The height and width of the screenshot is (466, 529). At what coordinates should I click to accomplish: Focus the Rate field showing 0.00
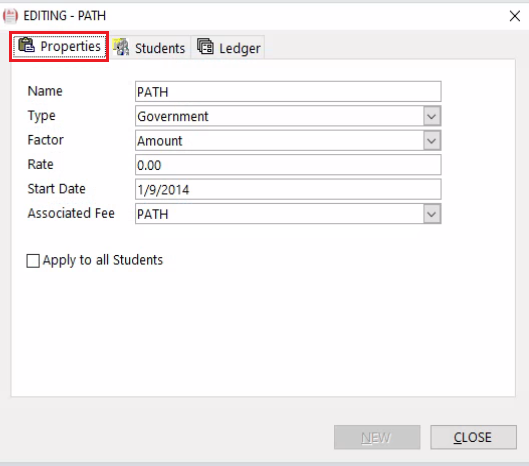pos(288,165)
